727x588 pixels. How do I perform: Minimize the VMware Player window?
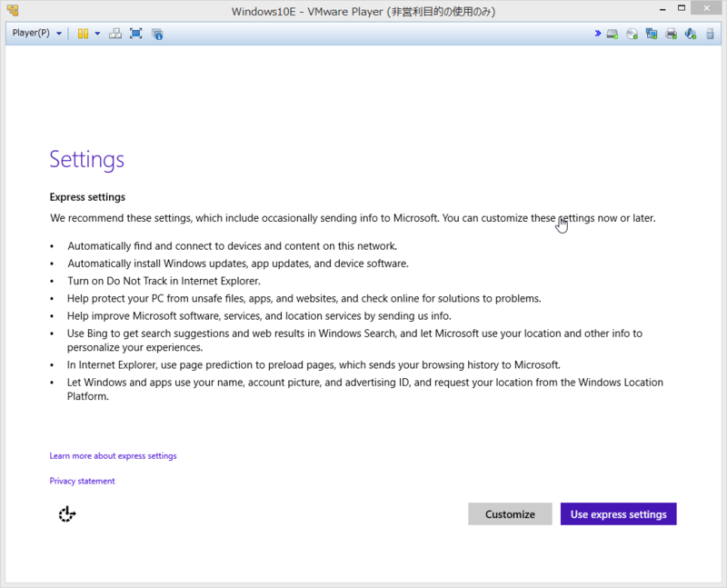(662, 9)
